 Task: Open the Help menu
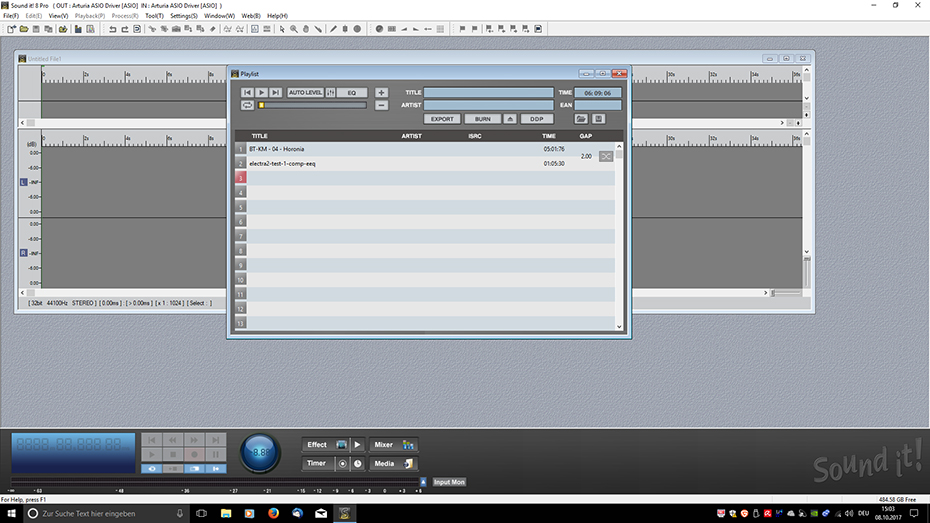[277, 16]
